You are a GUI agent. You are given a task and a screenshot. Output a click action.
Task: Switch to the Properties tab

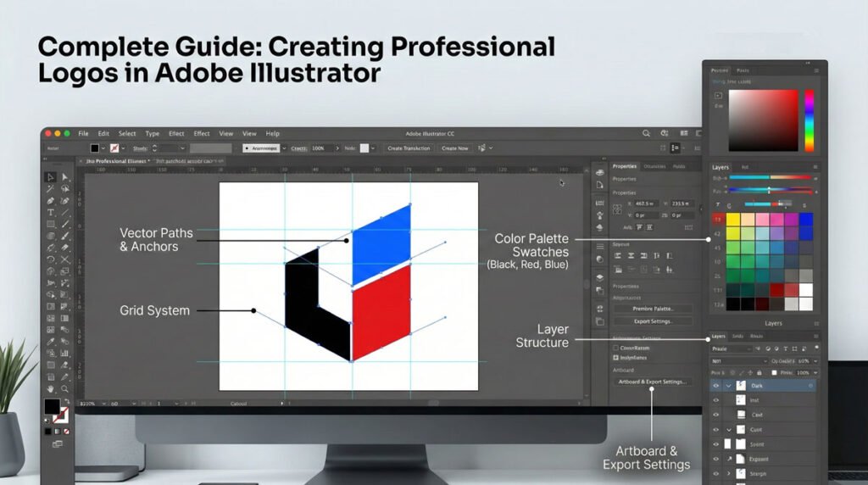(624, 166)
